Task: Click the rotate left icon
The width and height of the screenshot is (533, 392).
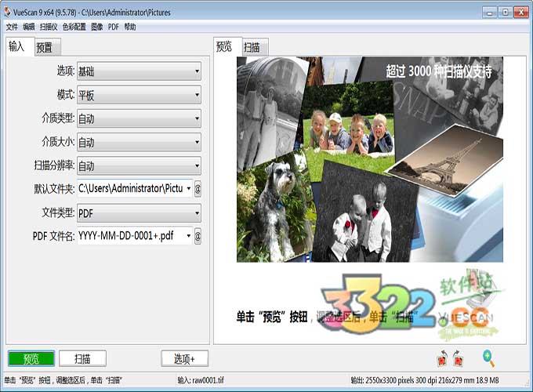Action: click(x=442, y=358)
